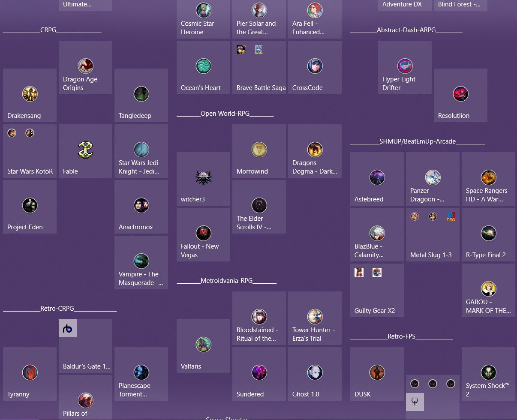Open Dragons Dogma - Dark tile
The image size is (517, 420).
[x=315, y=151]
